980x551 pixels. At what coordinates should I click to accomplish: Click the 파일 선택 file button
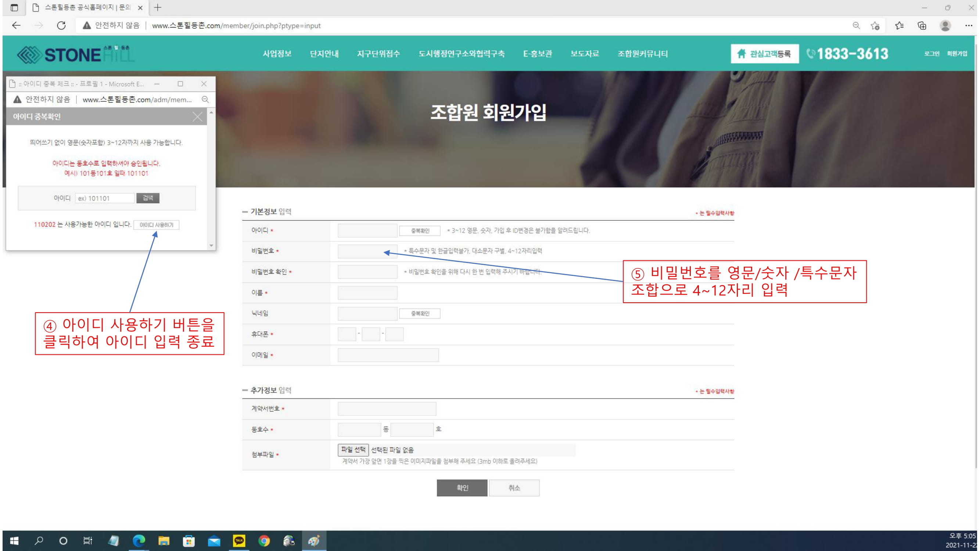(x=353, y=450)
